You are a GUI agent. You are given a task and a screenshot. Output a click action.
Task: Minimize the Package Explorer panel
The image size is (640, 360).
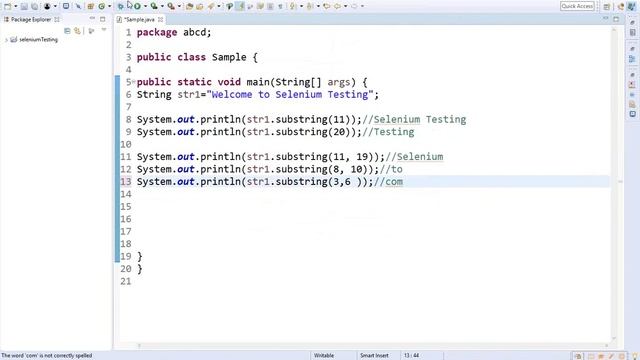(x=92, y=19)
